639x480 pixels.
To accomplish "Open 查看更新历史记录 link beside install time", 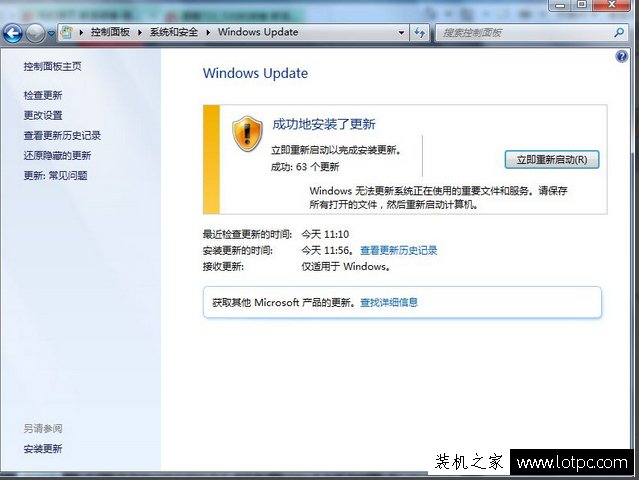I will click(398, 250).
